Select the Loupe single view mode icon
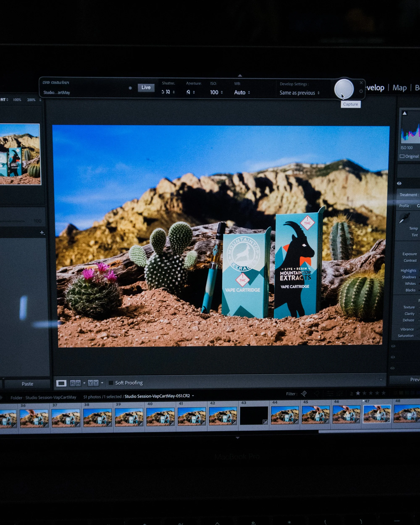Screen dimensions: 420x525 point(61,383)
